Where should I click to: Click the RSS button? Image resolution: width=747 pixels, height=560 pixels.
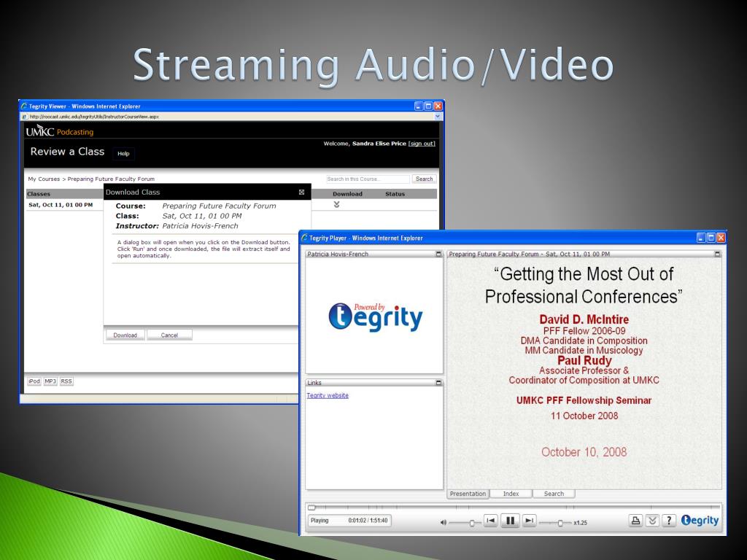coord(66,381)
